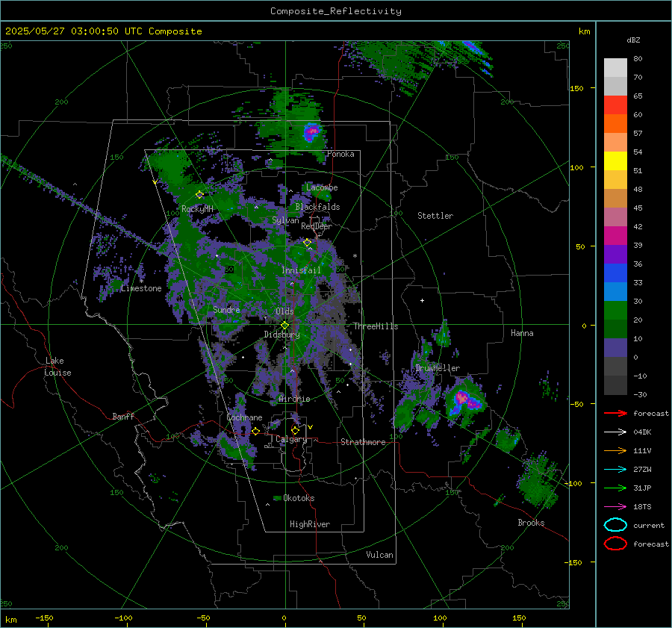The height and width of the screenshot is (628, 672).
Task: Click the red 'forecast' ellipse legend symbol
Action: (615, 544)
